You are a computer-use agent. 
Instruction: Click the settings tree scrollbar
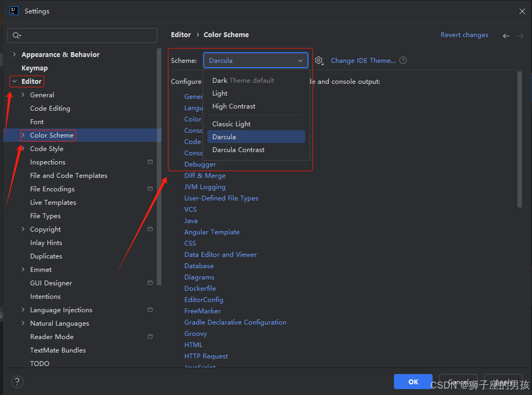[x=159, y=167]
